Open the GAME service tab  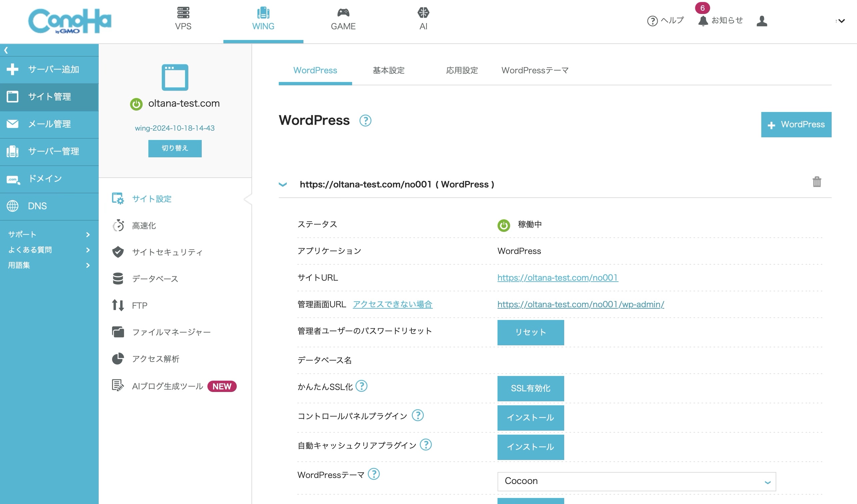(343, 19)
